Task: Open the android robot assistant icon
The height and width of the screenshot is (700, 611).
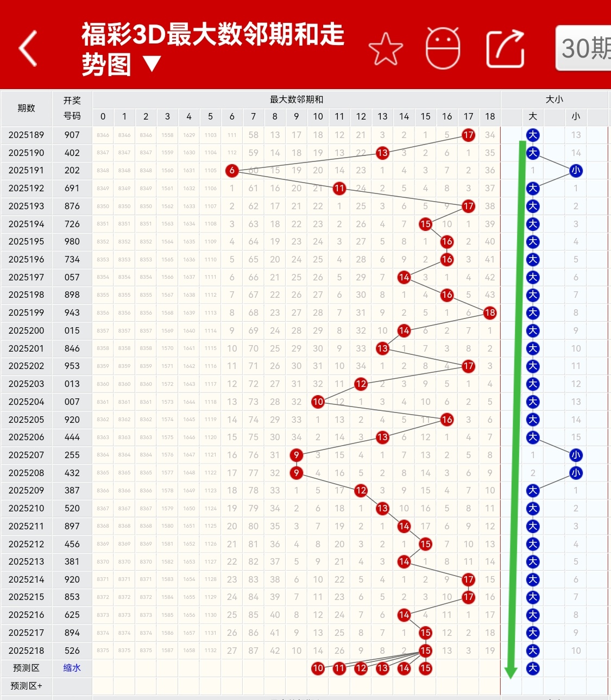Action: tap(443, 48)
